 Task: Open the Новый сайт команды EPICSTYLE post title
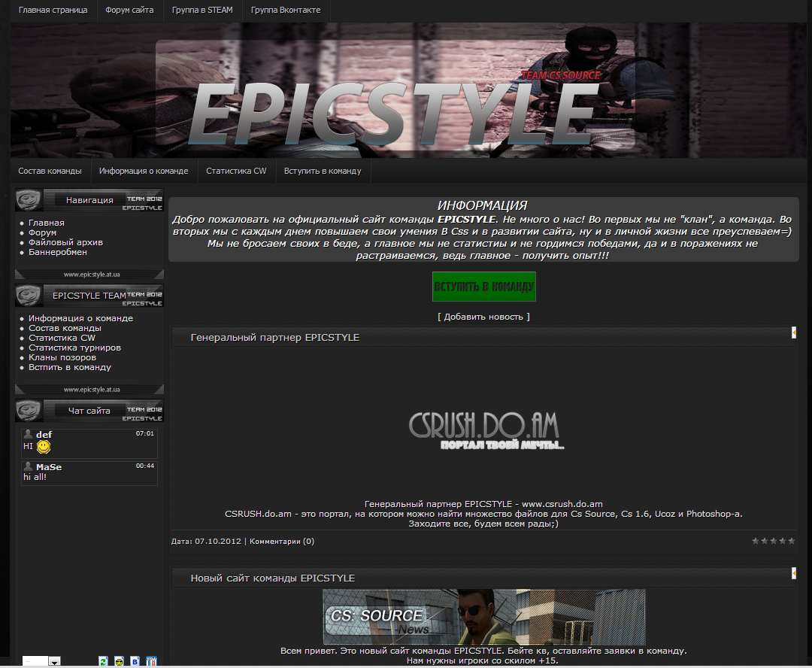coord(273,578)
